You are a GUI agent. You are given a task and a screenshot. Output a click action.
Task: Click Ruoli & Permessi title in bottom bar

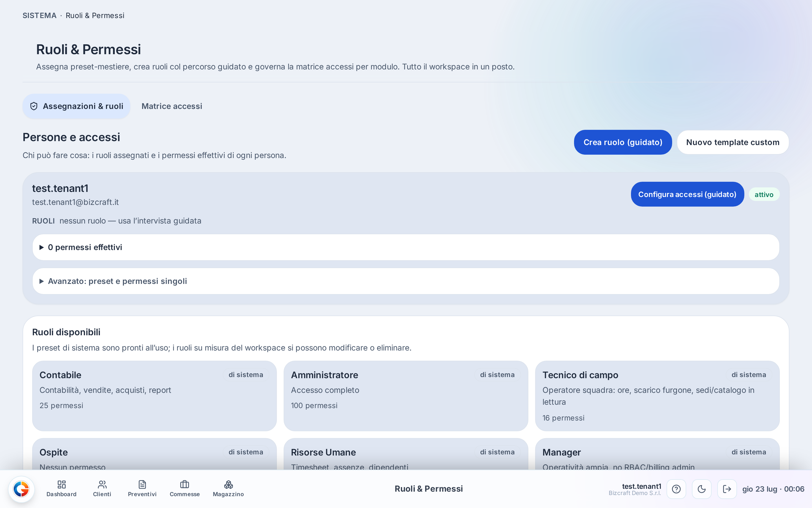(x=429, y=489)
